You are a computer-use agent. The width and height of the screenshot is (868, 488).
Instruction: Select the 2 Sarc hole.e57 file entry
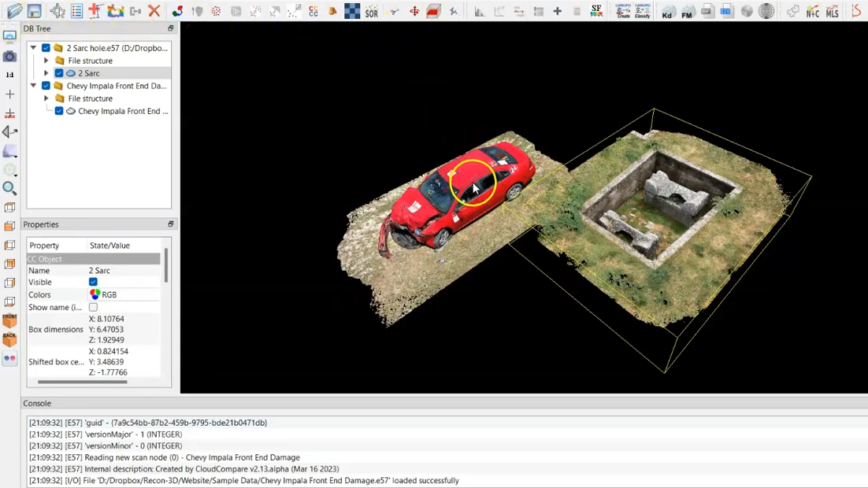tap(117, 48)
